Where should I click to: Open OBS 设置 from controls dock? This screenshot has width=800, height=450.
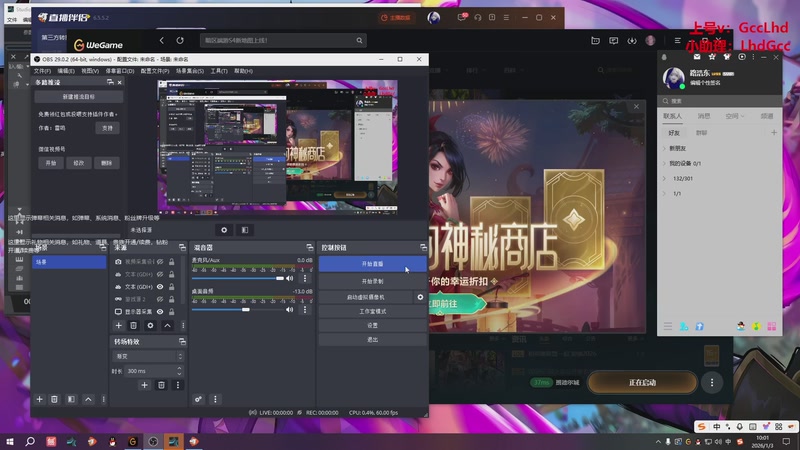click(x=372, y=325)
